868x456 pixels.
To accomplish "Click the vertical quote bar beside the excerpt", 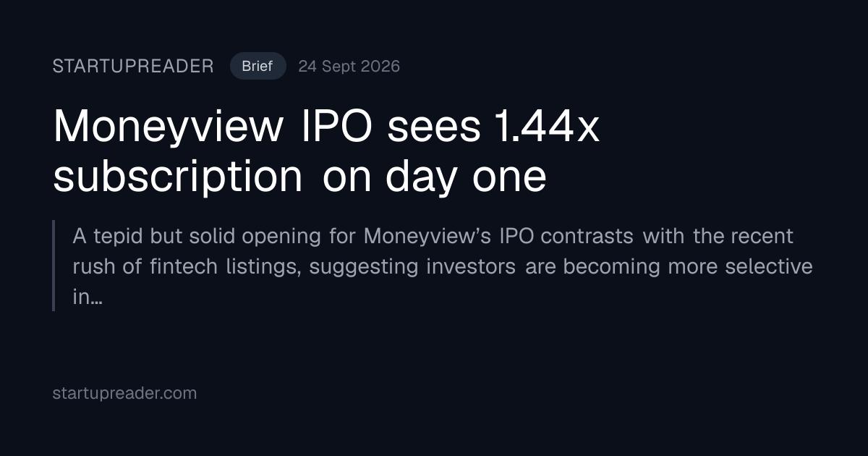I will pos(54,266).
